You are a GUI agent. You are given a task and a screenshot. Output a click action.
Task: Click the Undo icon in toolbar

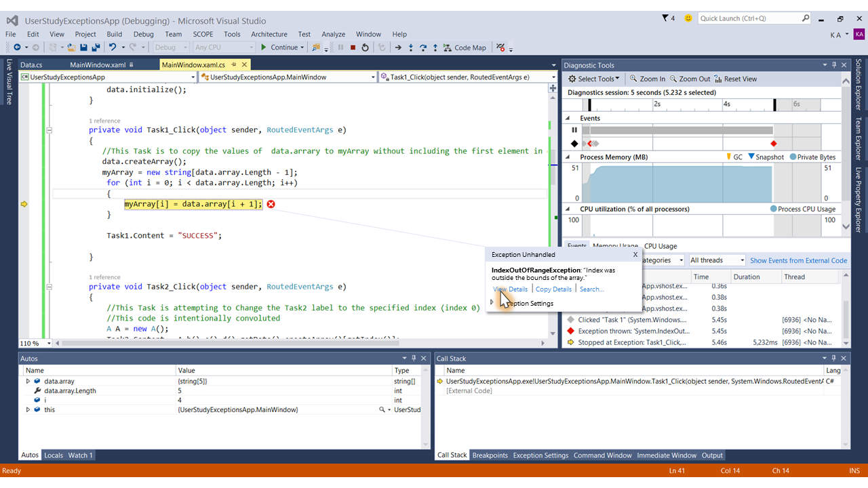point(113,47)
